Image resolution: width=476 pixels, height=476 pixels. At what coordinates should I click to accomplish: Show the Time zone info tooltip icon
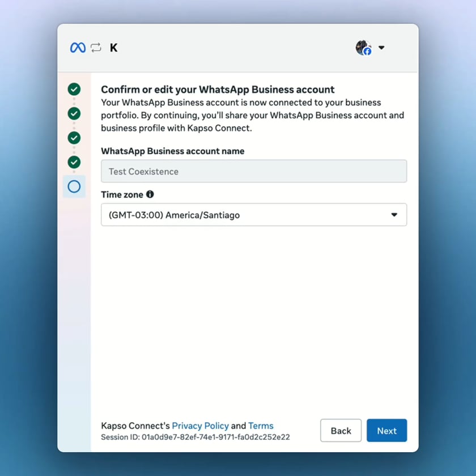[150, 194]
